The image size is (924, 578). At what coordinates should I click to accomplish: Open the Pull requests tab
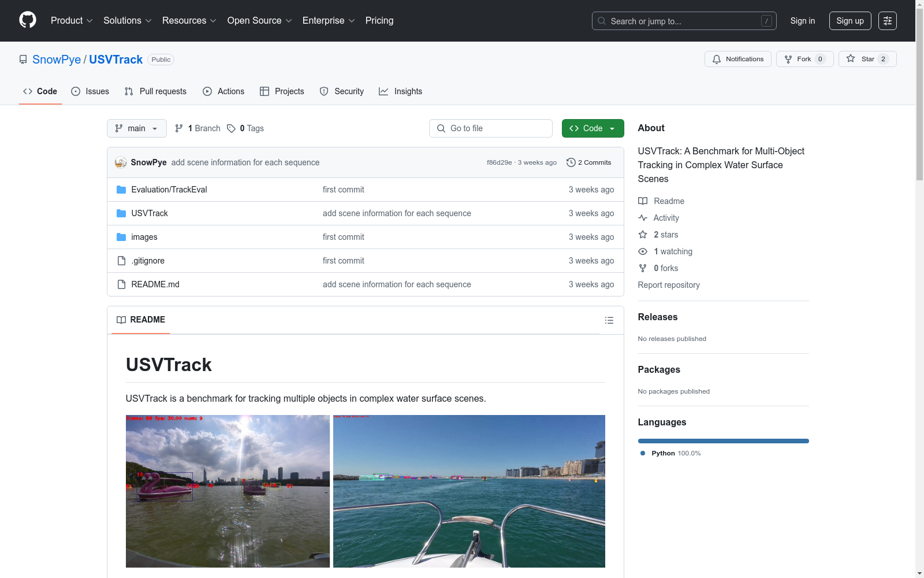(155, 91)
